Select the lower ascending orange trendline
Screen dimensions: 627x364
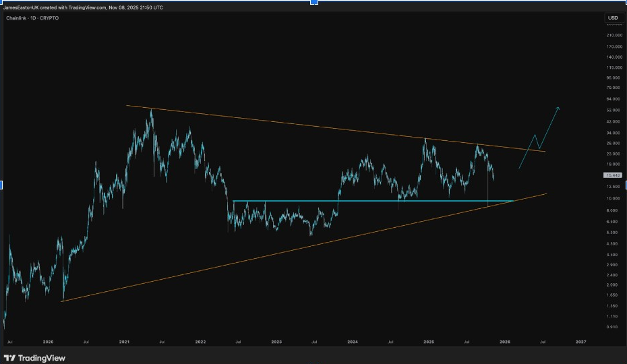point(304,247)
